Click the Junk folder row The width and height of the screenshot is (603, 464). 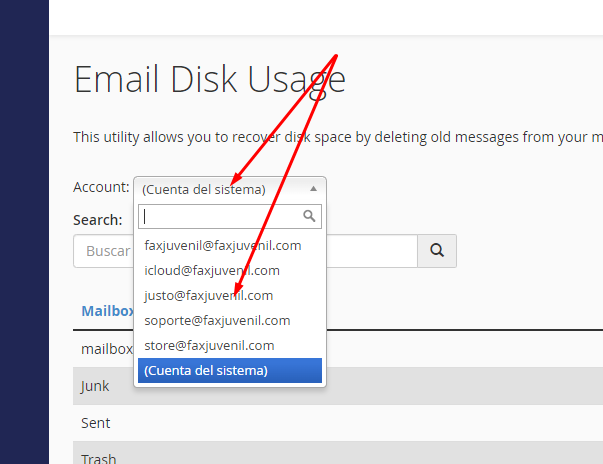tap(95, 385)
